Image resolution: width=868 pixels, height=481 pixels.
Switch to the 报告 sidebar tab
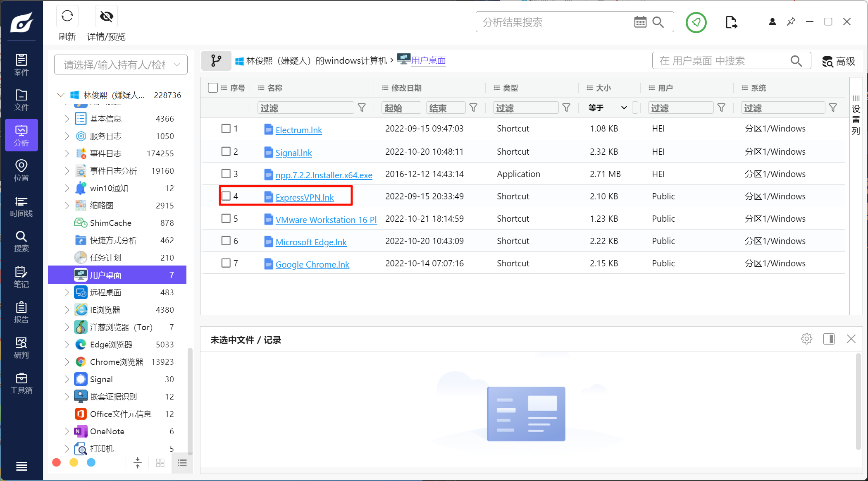point(21,312)
